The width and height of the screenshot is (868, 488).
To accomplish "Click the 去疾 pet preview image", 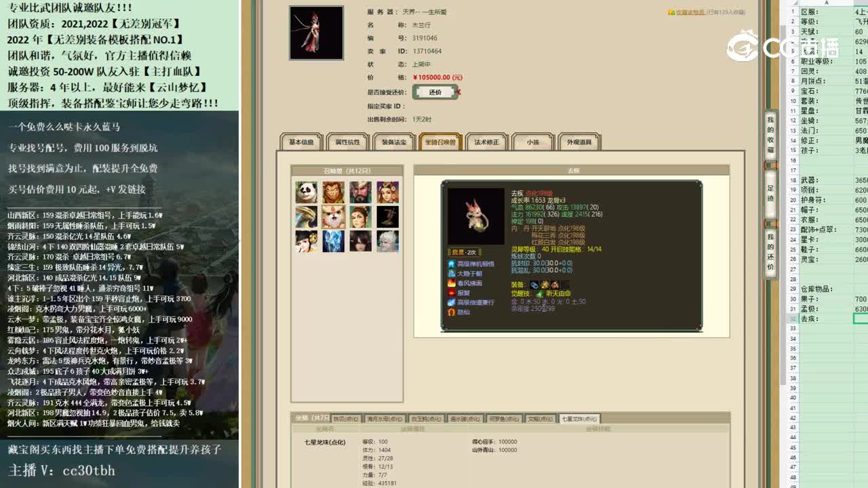I will [x=476, y=216].
